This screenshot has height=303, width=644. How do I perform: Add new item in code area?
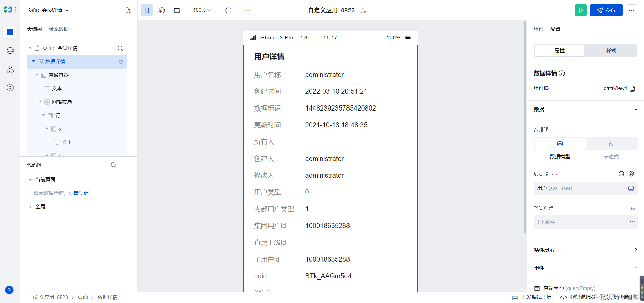pos(127,165)
